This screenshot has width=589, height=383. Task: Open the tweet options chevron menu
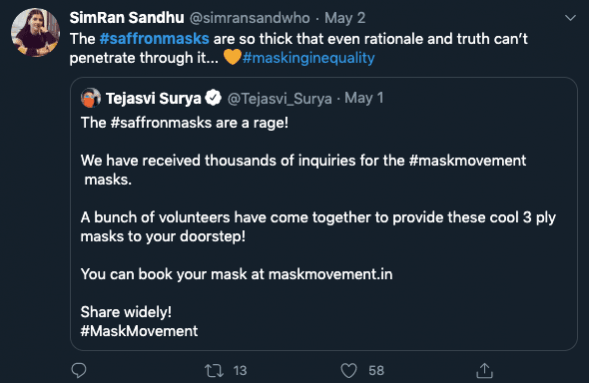tap(570, 18)
